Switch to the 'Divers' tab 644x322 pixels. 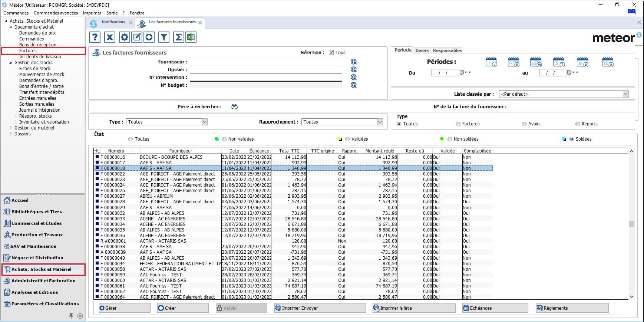tap(422, 50)
